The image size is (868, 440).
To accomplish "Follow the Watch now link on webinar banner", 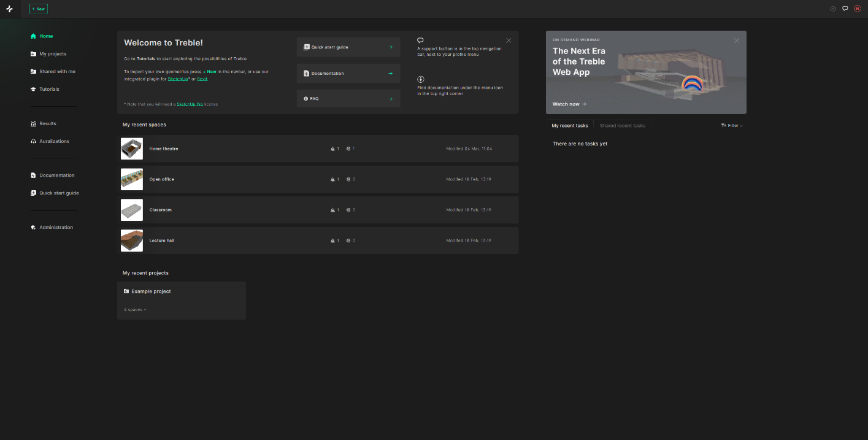I will pos(569,104).
